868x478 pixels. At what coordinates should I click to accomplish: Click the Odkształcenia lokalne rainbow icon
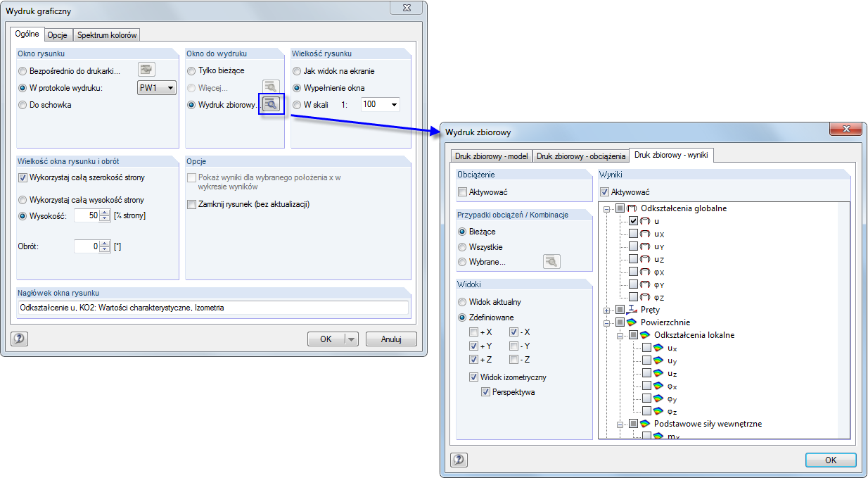point(645,335)
